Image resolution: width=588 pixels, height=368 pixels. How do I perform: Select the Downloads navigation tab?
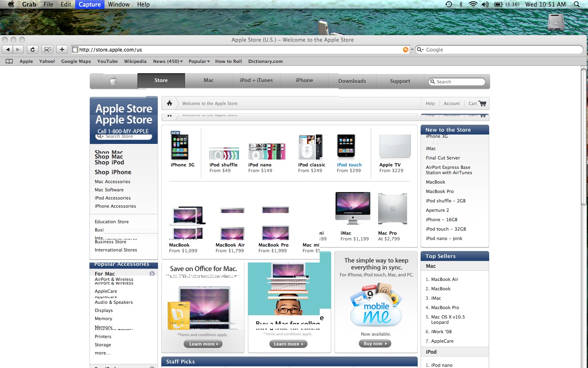pos(352,81)
